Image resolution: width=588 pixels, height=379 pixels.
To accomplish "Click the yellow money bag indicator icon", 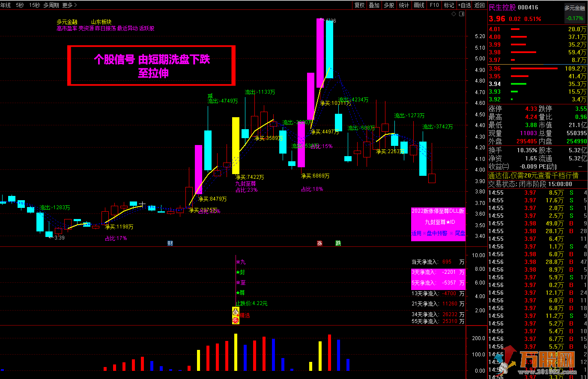I will (x=236, y=311).
